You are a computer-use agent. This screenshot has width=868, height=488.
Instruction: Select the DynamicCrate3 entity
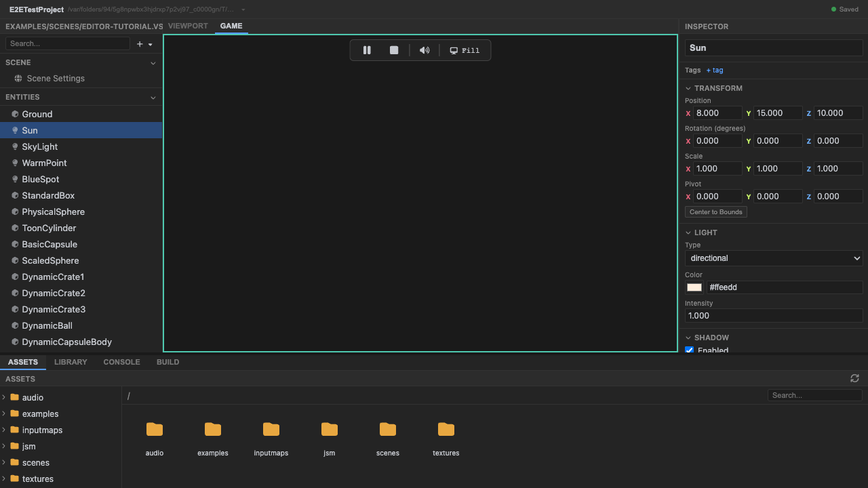[81, 309]
